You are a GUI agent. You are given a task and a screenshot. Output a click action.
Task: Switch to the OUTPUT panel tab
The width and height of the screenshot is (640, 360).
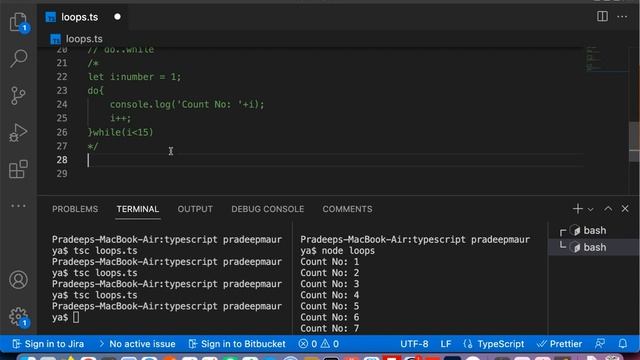195,209
